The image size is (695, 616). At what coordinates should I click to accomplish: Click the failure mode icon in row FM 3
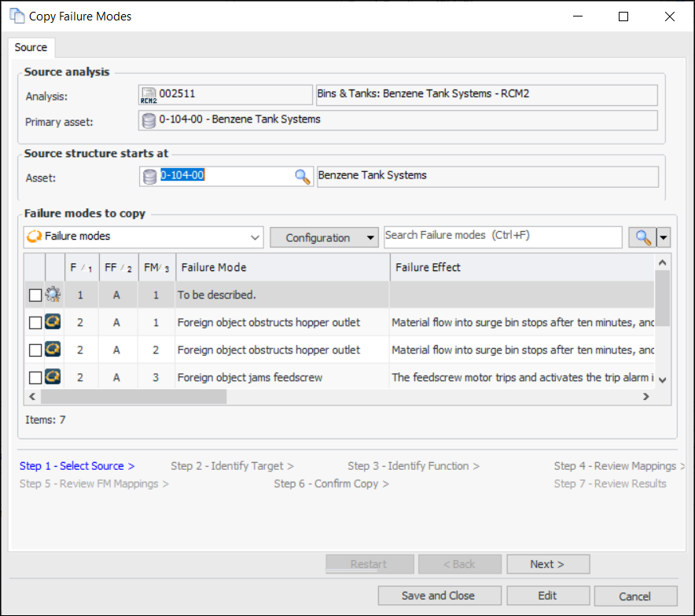53,377
